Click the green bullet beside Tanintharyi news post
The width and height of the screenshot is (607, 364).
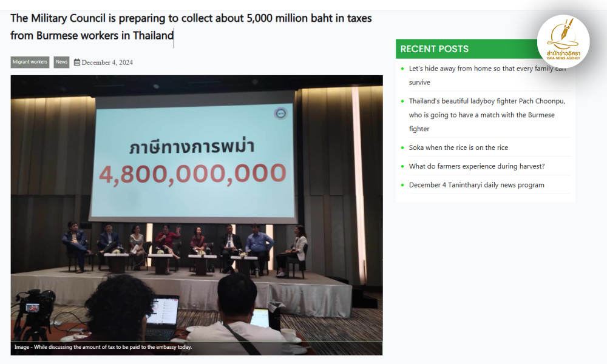[x=402, y=185]
